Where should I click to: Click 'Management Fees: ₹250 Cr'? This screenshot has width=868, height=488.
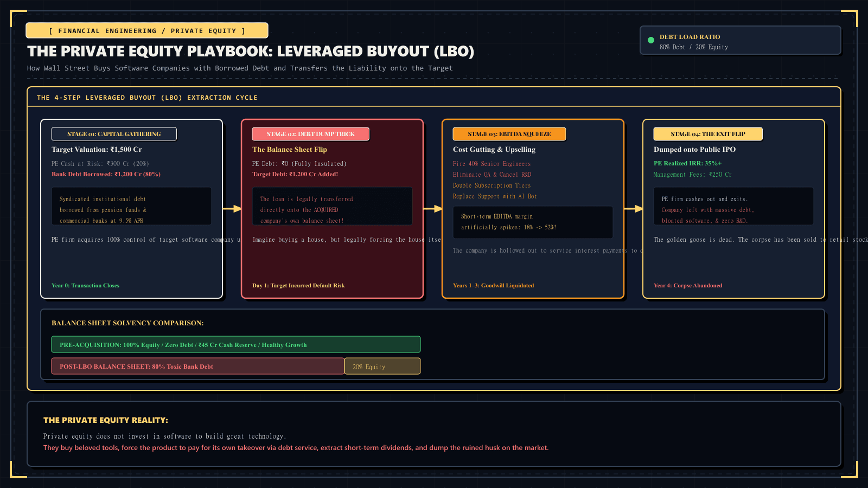(x=693, y=175)
